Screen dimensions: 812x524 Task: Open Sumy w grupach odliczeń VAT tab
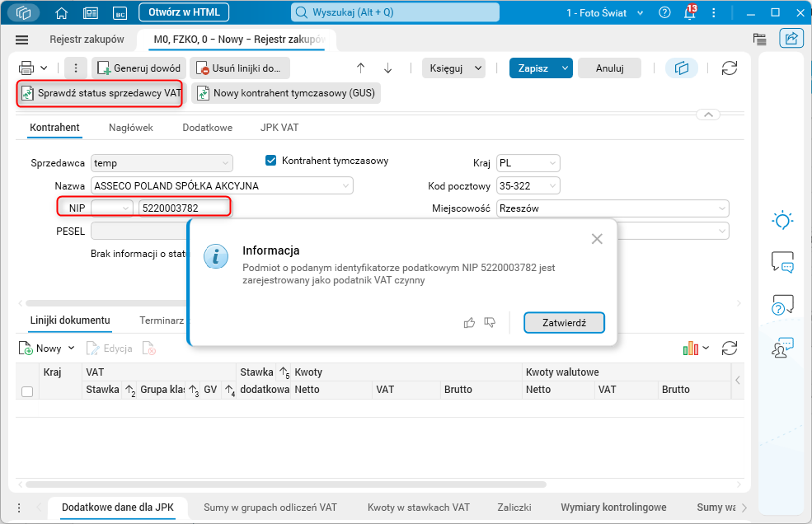point(270,508)
